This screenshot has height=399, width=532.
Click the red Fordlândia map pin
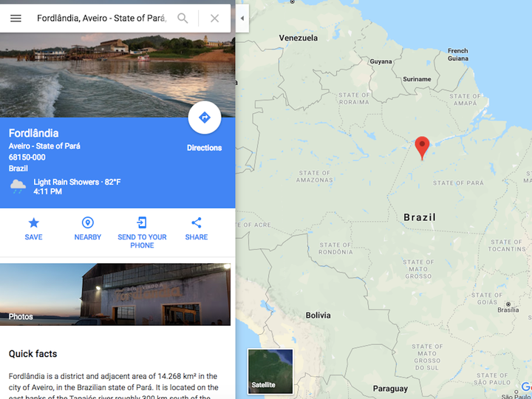[x=422, y=148]
